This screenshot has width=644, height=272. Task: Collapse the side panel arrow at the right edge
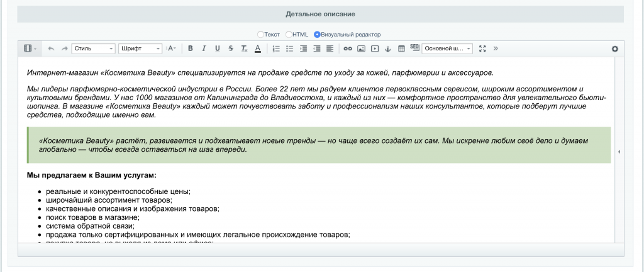(619, 152)
